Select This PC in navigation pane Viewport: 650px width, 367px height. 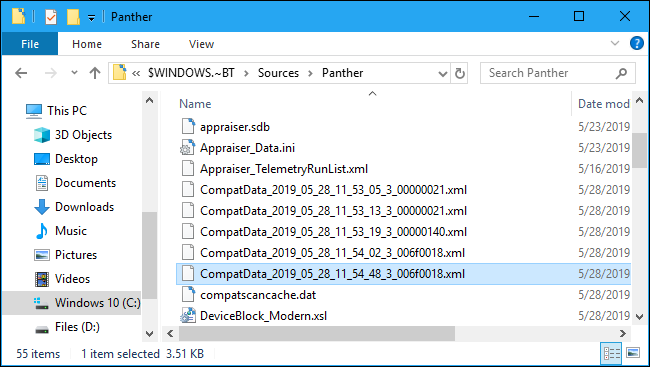tap(67, 111)
